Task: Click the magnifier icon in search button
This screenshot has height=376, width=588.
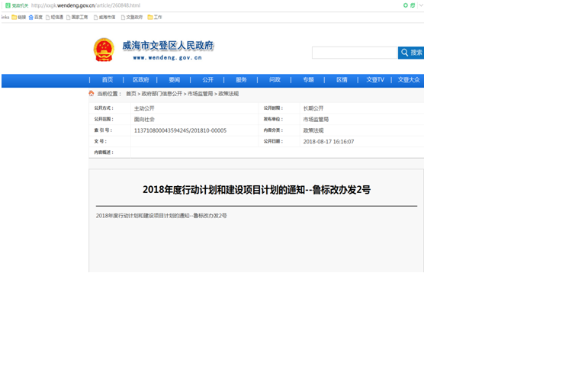Action: click(x=404, y=53)
